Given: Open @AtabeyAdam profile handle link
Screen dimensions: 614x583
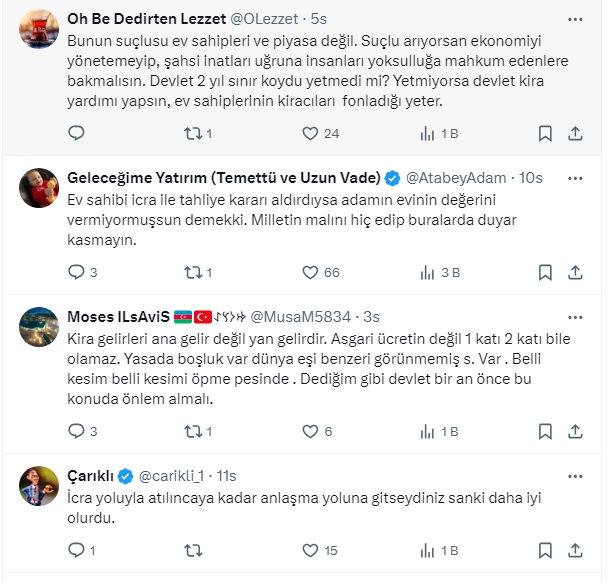Looking at the screenshot, I should 456,178.
